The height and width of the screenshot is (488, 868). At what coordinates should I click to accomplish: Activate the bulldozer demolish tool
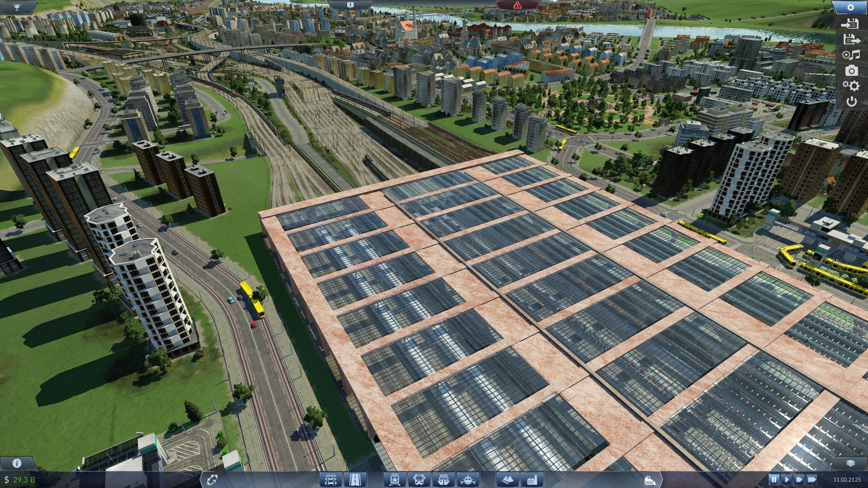coord(650,480)
